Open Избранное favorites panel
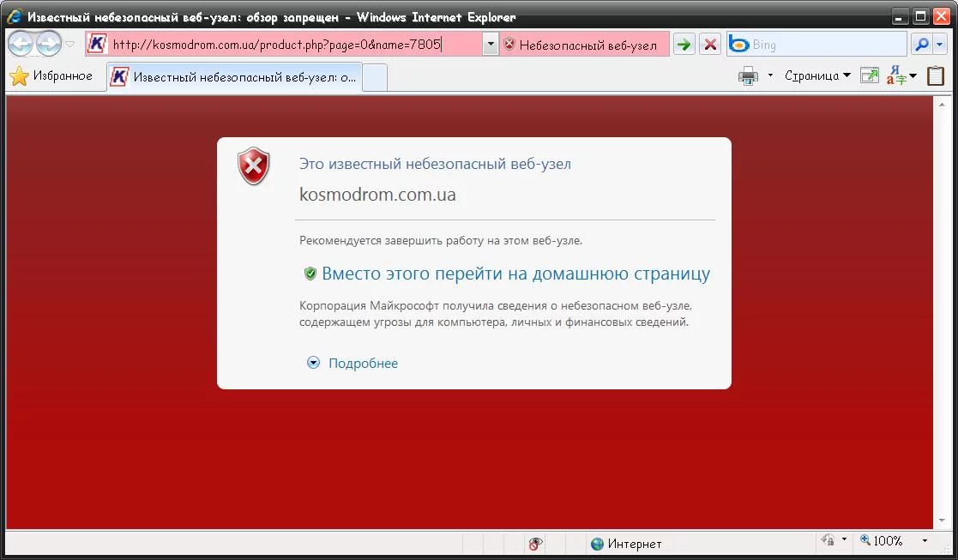This screenshot has width=958, height=560. point(51,76)
